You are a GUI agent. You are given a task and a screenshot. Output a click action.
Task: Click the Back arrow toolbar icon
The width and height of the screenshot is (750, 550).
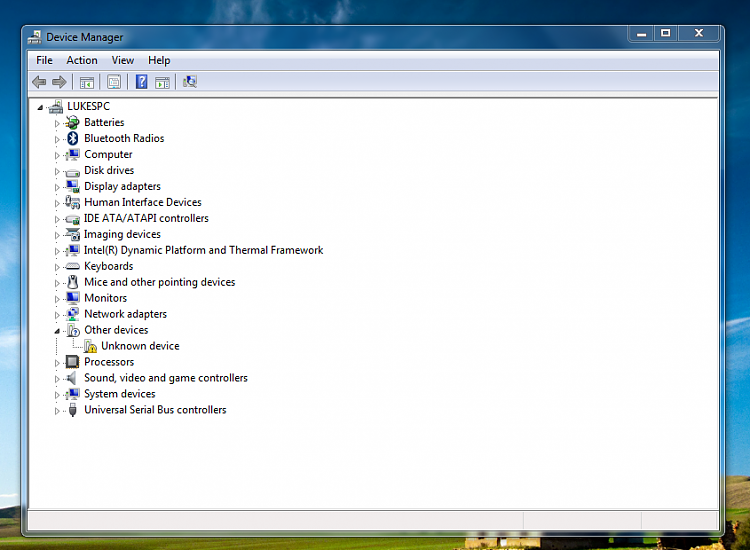tap(39, 82)
